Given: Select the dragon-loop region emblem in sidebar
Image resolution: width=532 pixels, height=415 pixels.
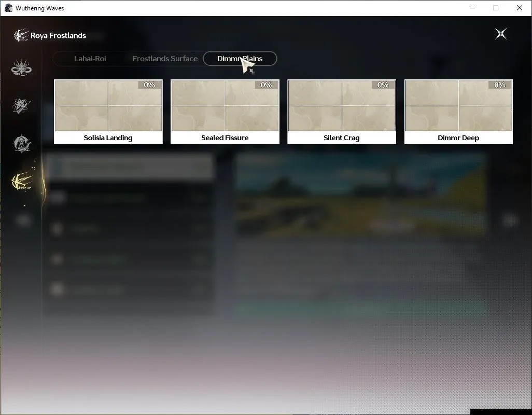Looking at the screenshot, I should pos(21,67).
